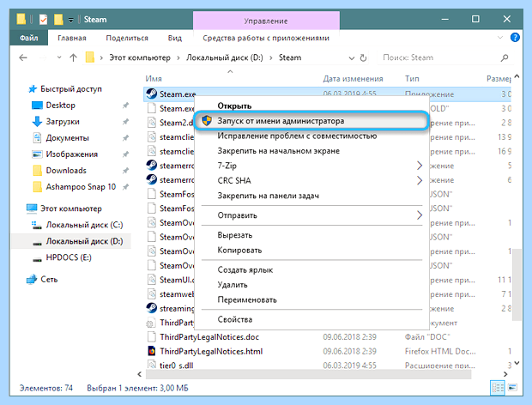Click the 'Управление' contextual tab header
Screen dimensions: 532x405
[x=266, y=21]
